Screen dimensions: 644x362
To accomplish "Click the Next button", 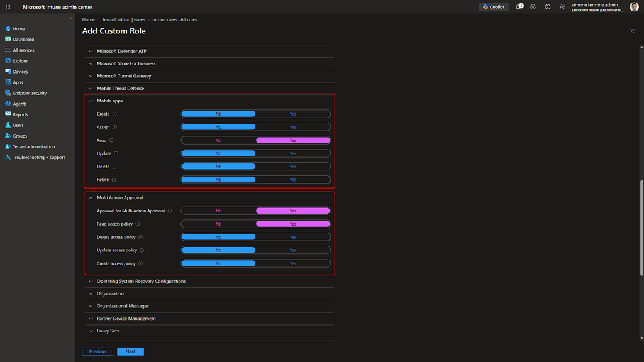I will 130,351.
